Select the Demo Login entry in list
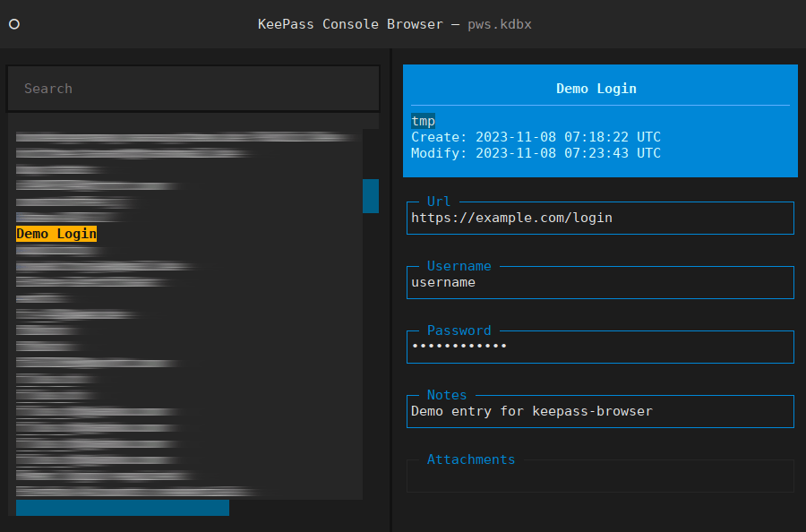This screenshot has height=532, width=806. (56, 234)
